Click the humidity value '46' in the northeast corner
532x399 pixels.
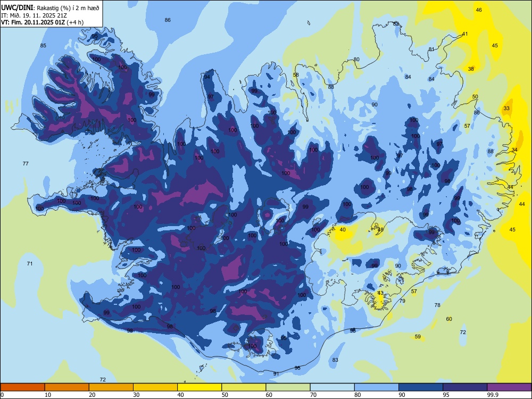479,10
